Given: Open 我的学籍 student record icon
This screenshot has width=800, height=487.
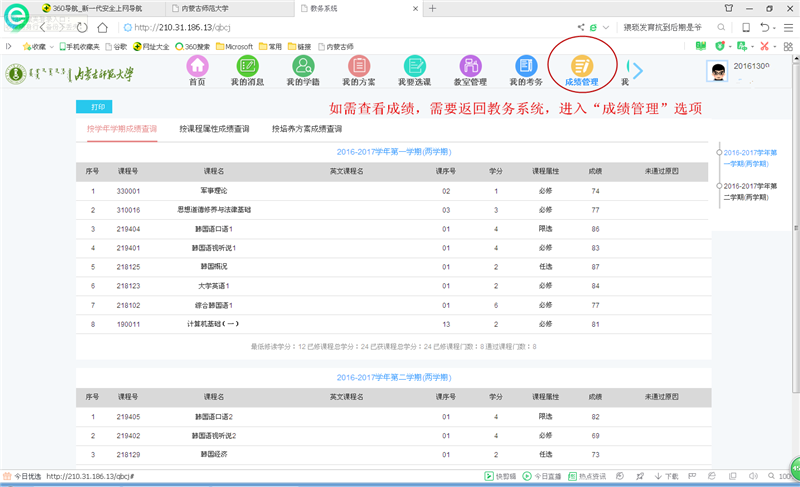Looking at the screenshot, I should pyautogui.click(x=303, y=66).
